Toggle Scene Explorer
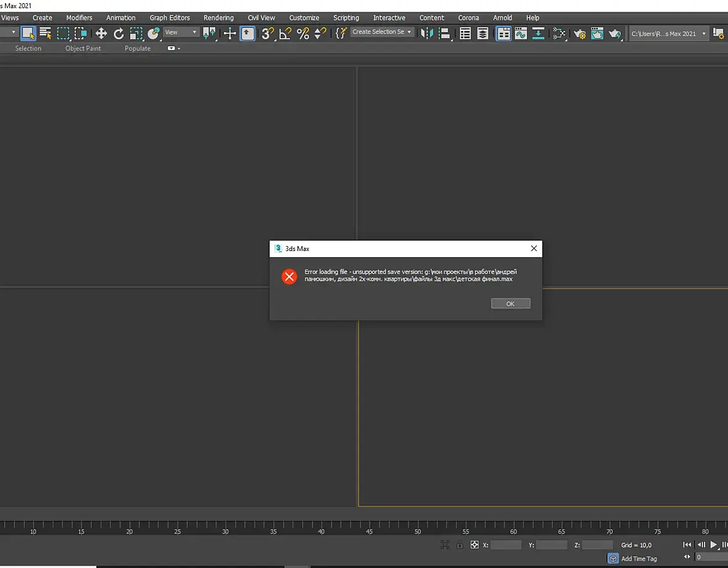 tap(465, 33)
